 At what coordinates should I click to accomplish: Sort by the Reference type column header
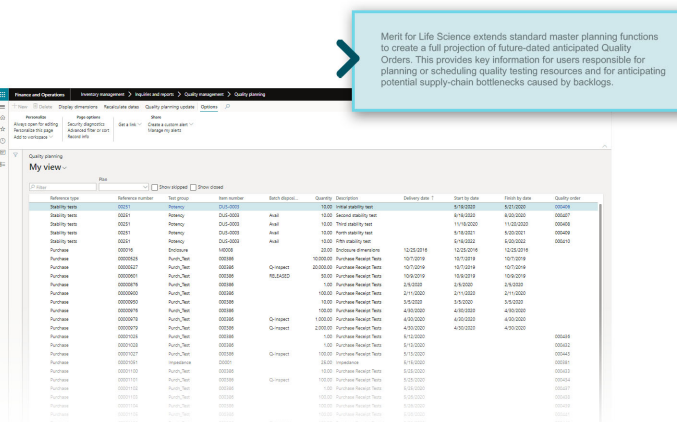(64, 198)
